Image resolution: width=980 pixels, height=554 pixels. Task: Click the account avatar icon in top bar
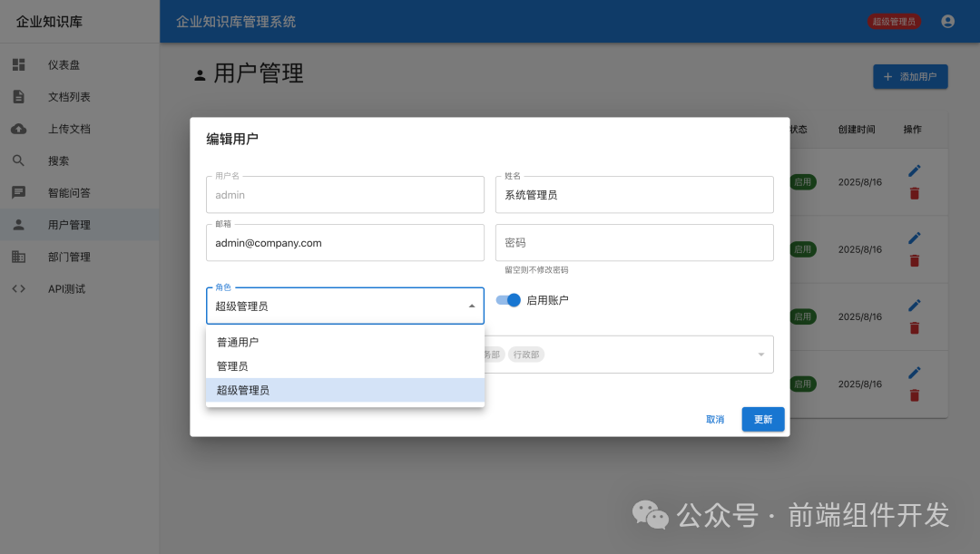(947, 21)
